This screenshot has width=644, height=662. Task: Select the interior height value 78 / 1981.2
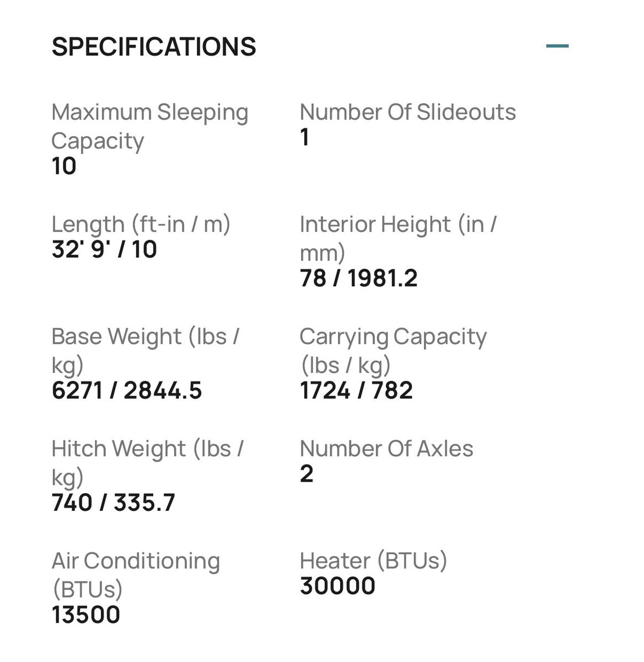pyautogui.click(x=358, y=278)
